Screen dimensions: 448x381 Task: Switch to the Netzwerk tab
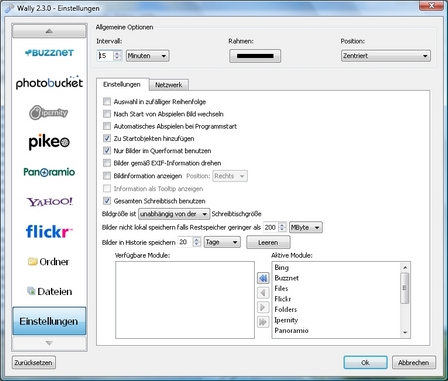coord(169,85)
